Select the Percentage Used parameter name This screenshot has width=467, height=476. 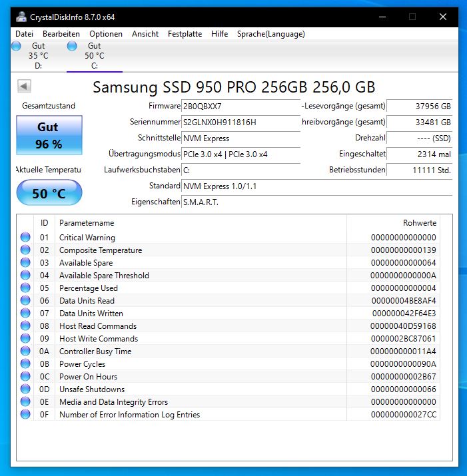click(x=89, y=288)
